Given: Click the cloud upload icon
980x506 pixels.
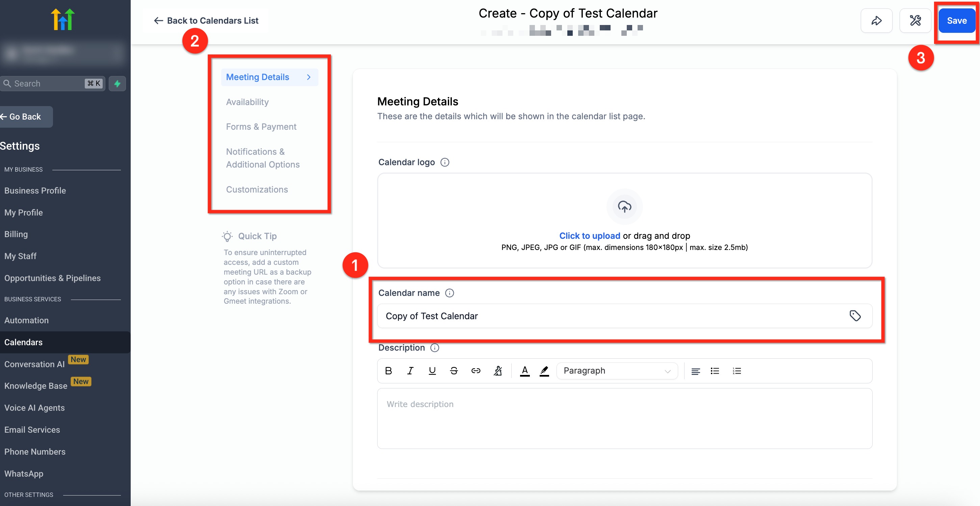Looking at the screenshot, I should pos(624,207).
